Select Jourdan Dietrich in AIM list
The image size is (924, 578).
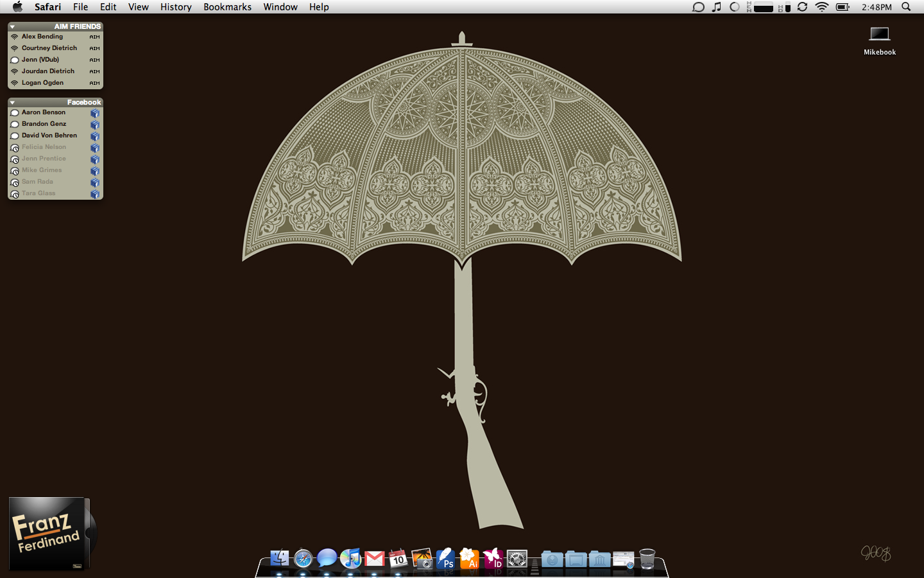(x=55, y=71)
